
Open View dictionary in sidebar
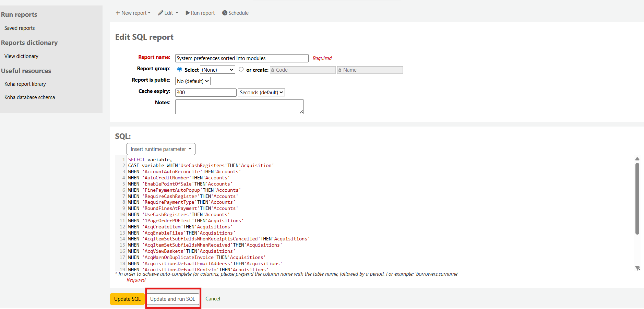(21, 56)
